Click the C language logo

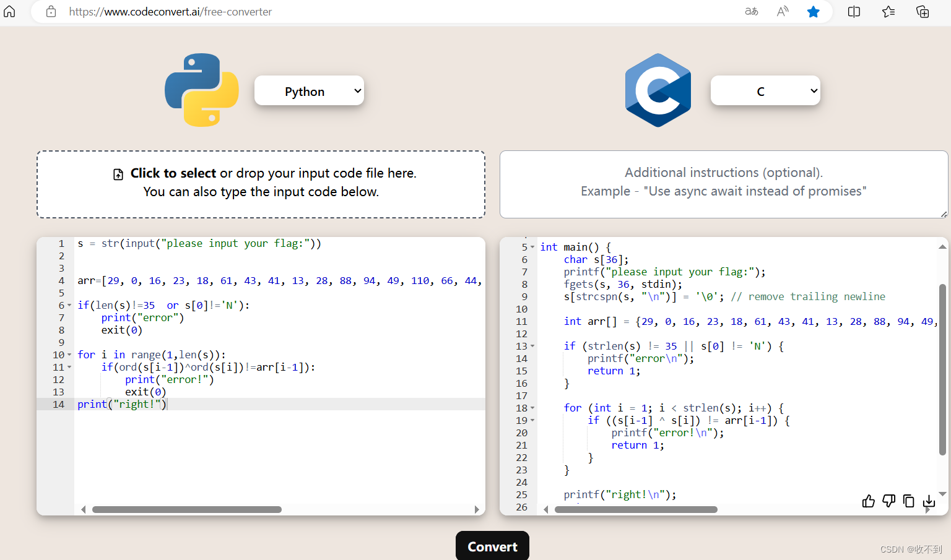658,90
